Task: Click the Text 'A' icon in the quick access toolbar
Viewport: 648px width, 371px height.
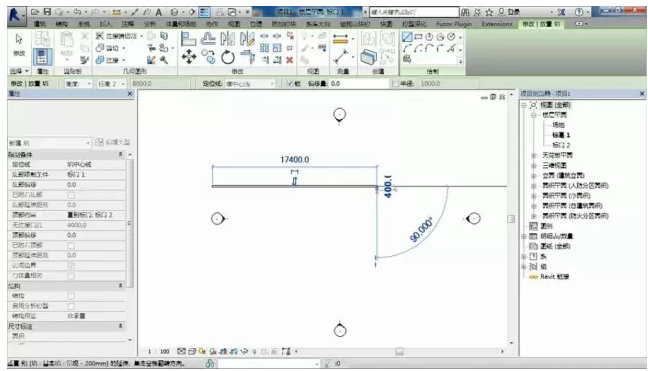Action: click(x=159, y=12)
